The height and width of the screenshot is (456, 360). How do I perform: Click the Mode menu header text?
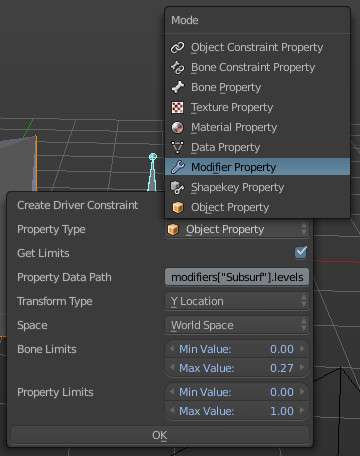click(185, 20)
